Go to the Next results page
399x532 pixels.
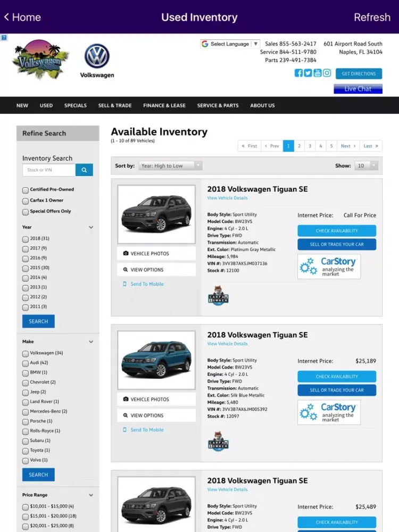[348, 146]
